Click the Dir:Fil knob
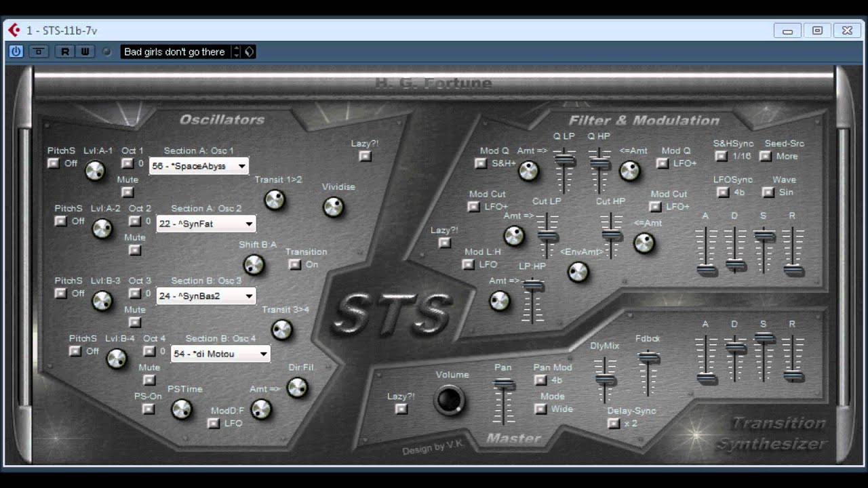 pos(297,387)
